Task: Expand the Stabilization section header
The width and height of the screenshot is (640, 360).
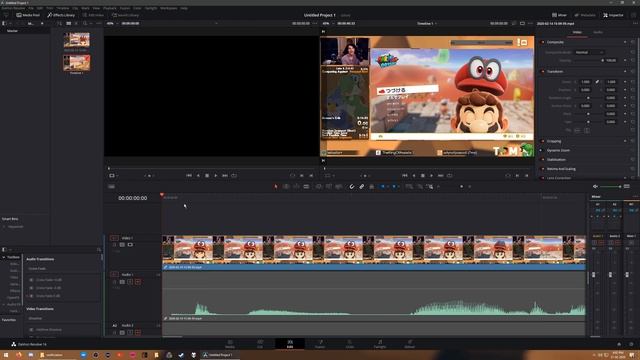Action: (556, 160)
